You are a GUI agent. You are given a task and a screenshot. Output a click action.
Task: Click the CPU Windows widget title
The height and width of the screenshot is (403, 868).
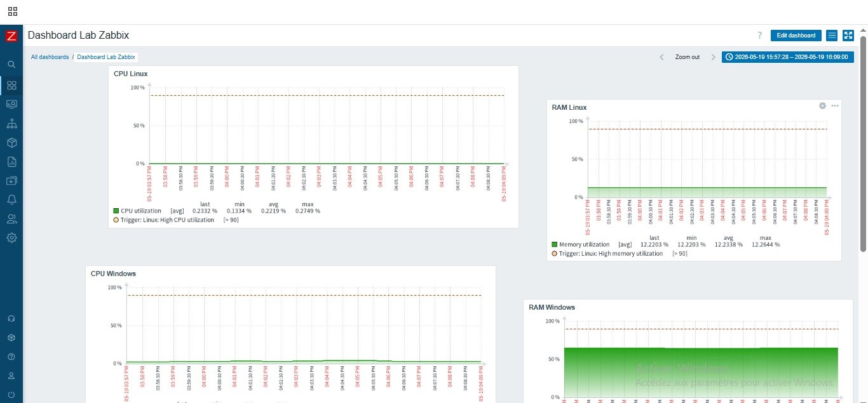pos(113,274)
